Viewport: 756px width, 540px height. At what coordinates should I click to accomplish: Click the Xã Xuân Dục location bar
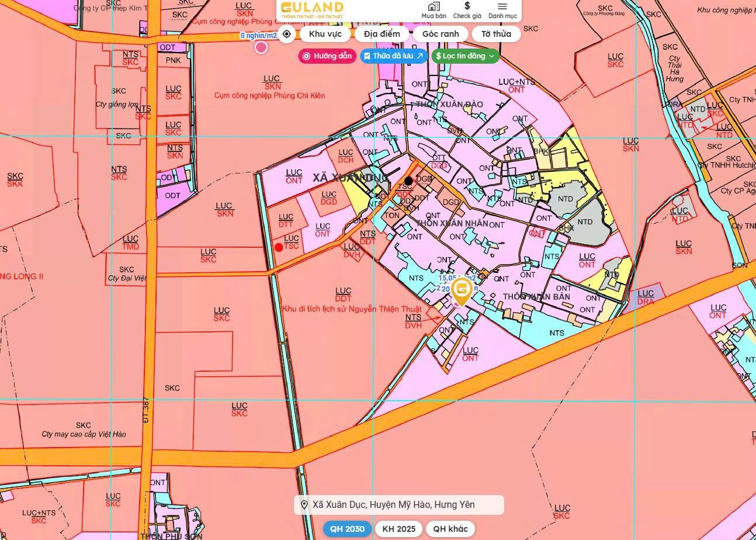click(x=398, y=505)
